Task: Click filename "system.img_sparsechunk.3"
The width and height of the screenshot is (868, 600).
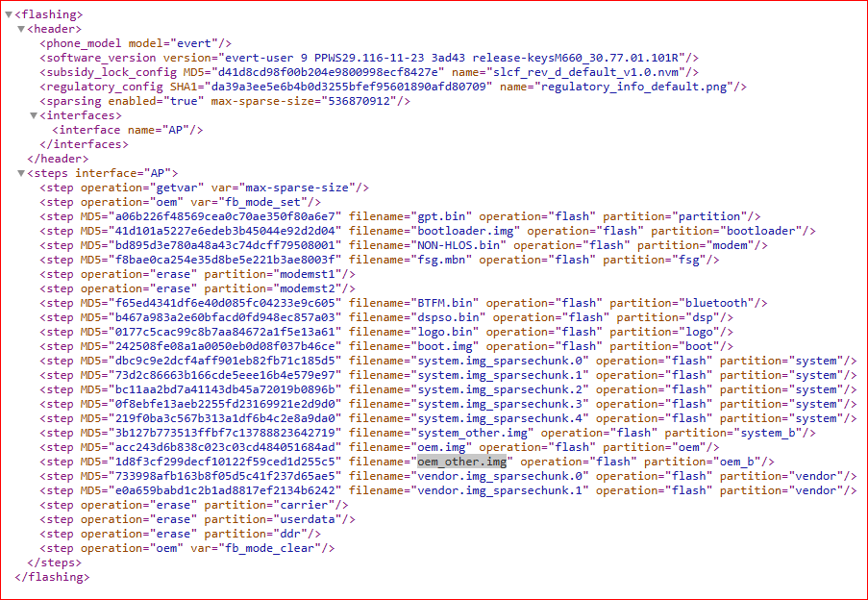Action: click(x=500, y=404)
